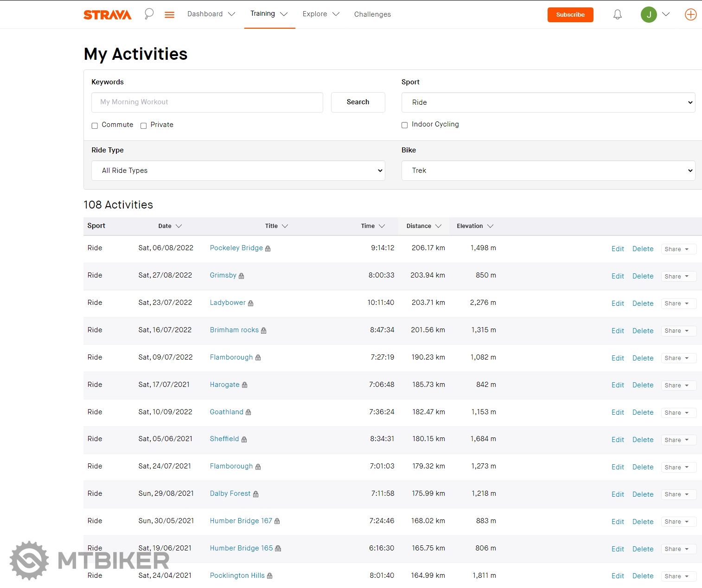Image resolution: width=702 pixels, height=588 pixels.
Task: Click the Keywords text input field
Action: (x=207, y=102)
